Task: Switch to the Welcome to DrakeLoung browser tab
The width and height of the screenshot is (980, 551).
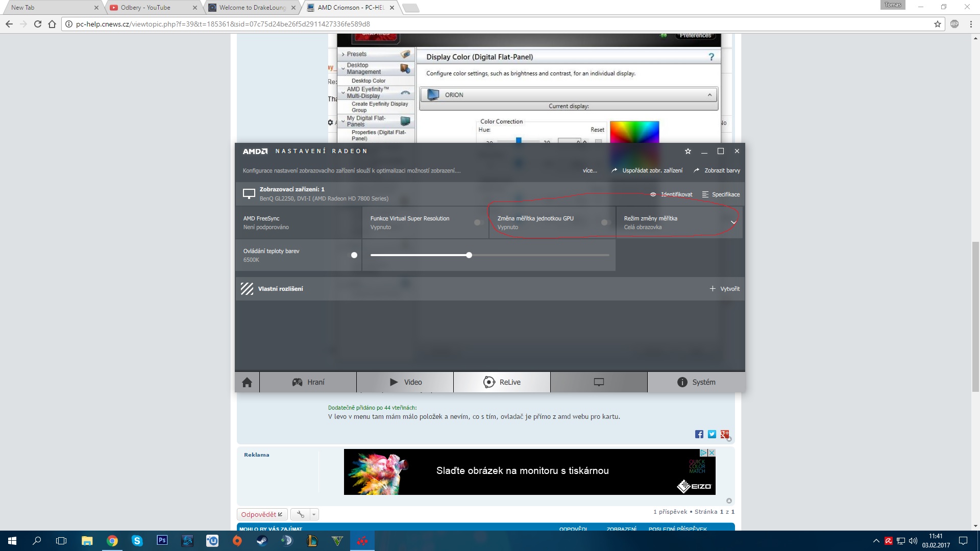Action: pyautogui.click(x=252, y=8)
